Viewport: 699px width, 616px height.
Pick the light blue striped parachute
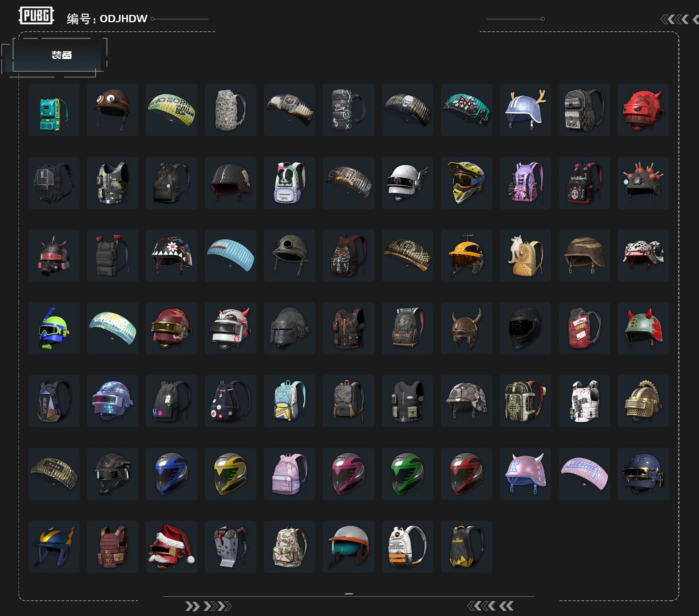tap(231, 255)
